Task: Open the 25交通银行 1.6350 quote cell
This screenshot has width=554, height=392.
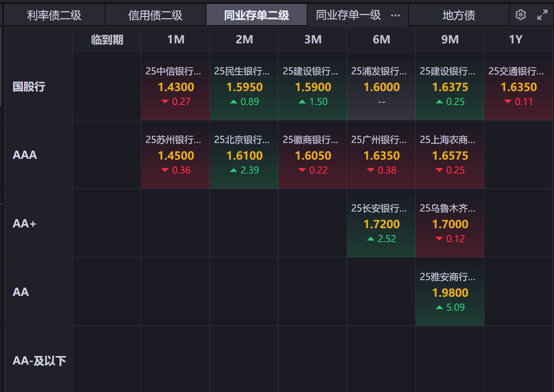Action: pyautogui.click(x=518, y=86)
